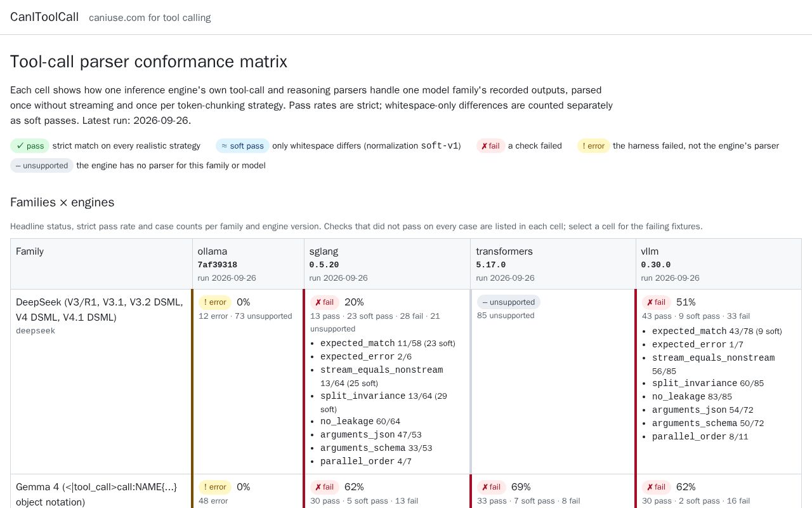This screenshot has width=812, height=508.
Task: Click the "Families × engines" section heading
Action: point(62,203)
